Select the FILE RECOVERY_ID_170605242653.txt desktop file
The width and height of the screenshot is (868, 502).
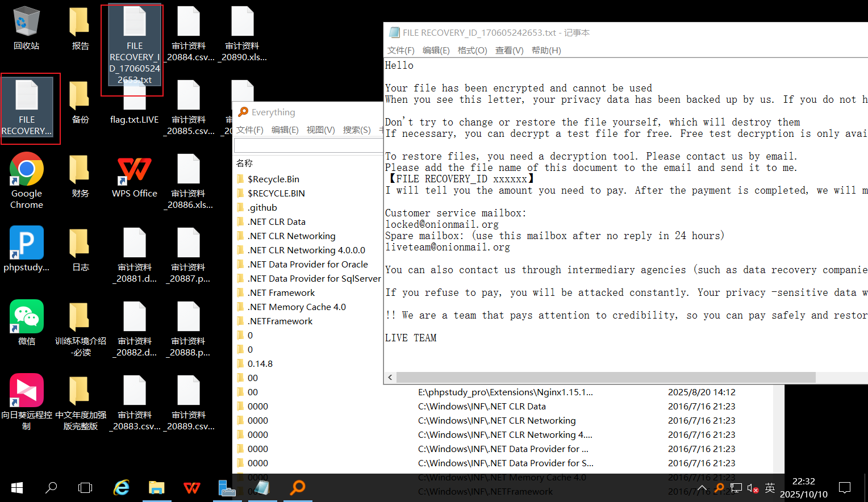[x=135, y=45]
